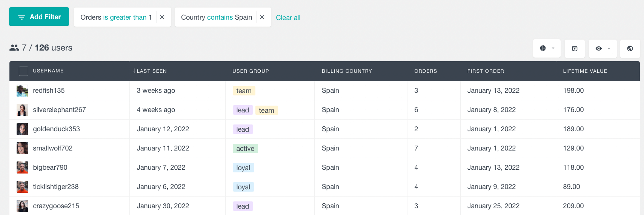Open the pie chart segments dropdown
Image resolution: width=644 pixels, height=215 pixels.
547,48
